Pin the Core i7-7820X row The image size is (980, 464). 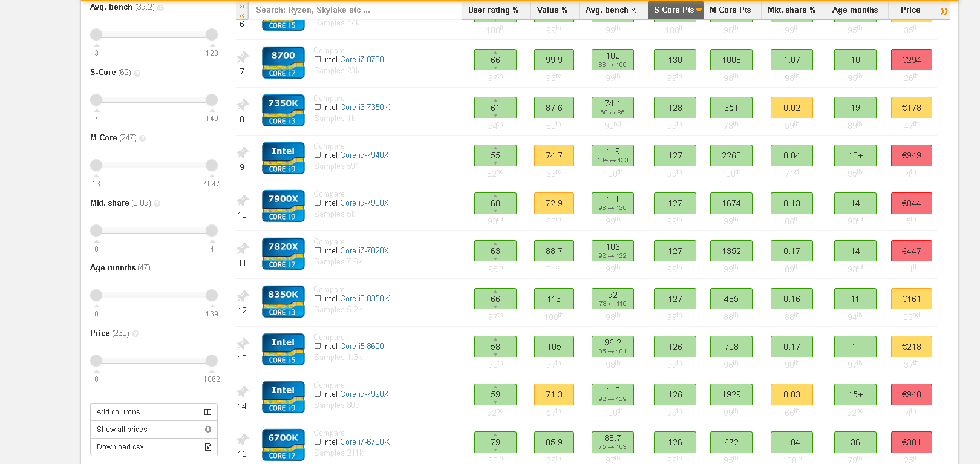coord(243,248)
